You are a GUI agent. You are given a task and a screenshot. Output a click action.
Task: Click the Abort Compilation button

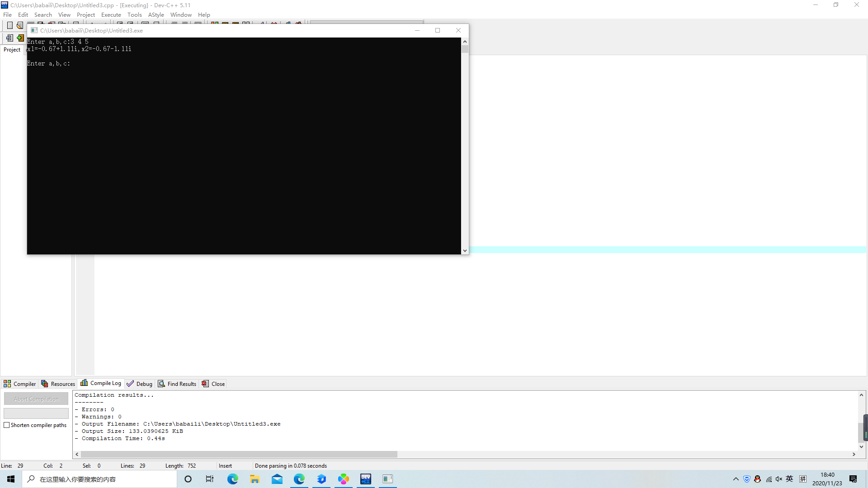click(36, 399)
